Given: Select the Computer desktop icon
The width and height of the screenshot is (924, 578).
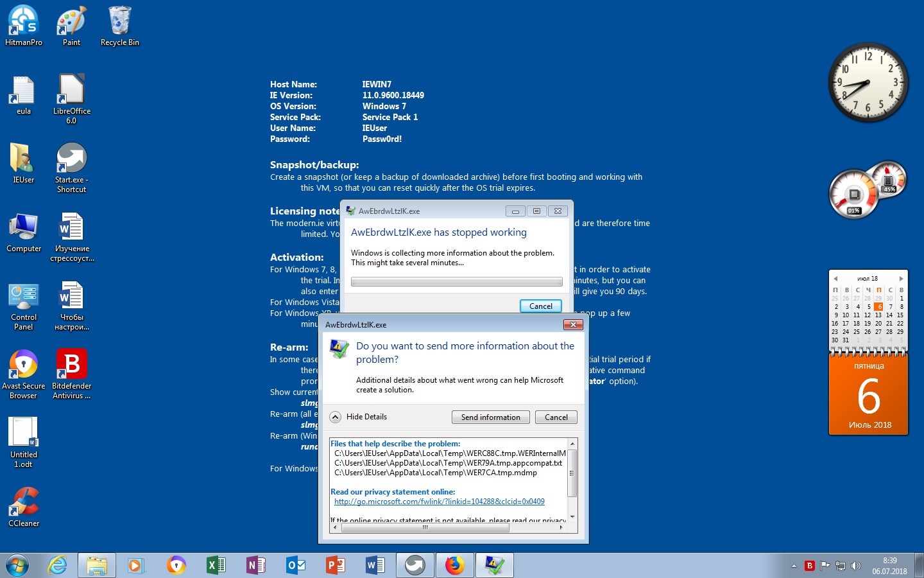Looking at the screenshot, I should 24,232.
